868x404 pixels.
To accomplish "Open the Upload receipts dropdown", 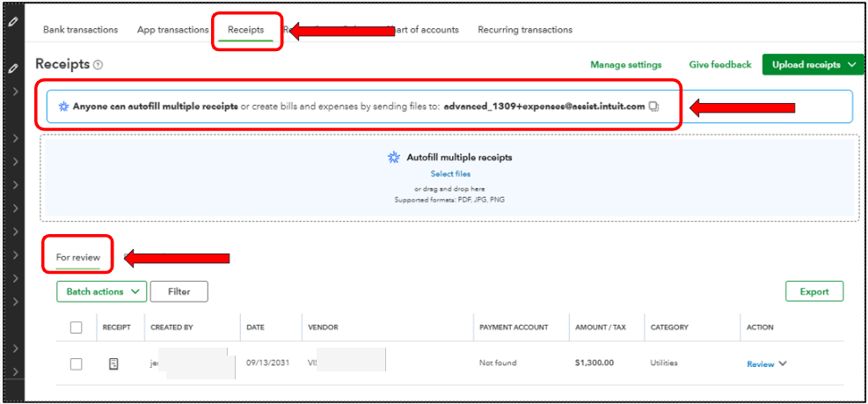I will [813, 65].
